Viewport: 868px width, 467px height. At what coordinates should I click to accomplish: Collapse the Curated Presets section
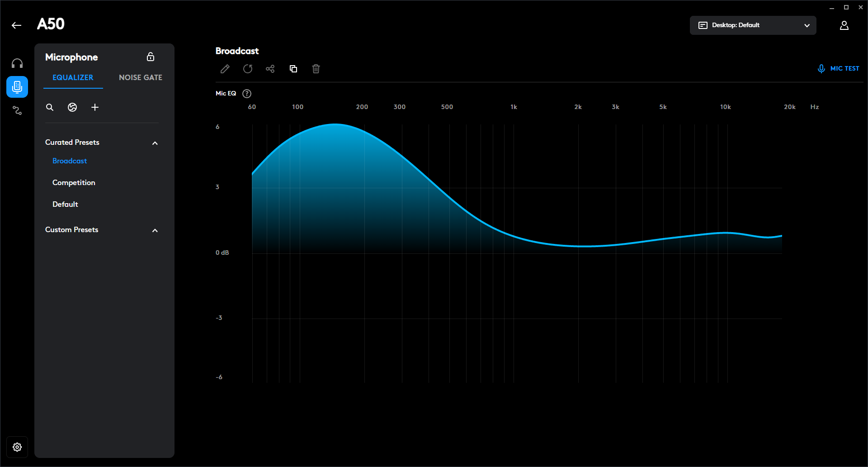[x=155, y=143]
